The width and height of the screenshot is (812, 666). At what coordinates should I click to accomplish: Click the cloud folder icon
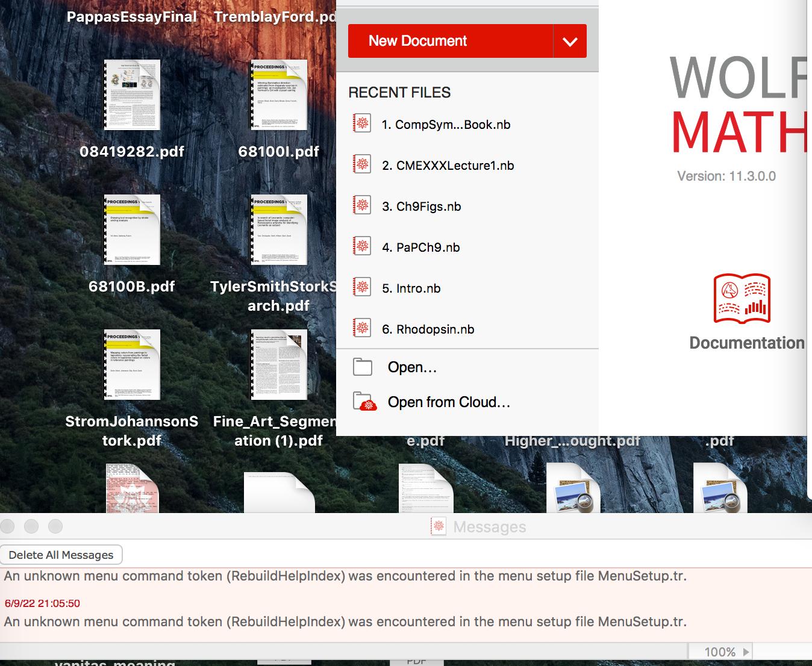click(x=364, y=402)
